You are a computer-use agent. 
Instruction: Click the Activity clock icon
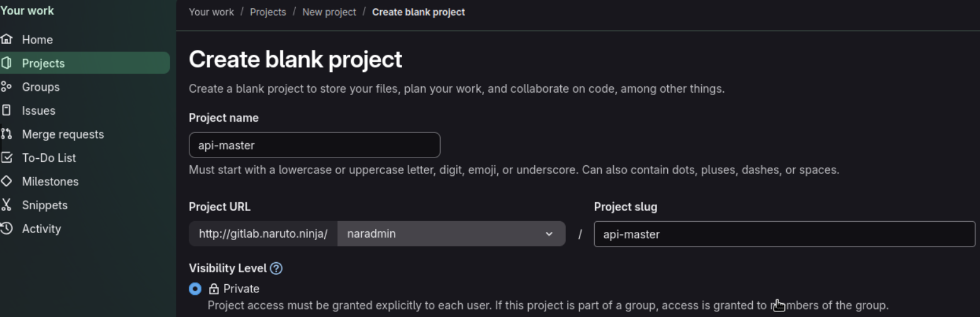point(6,229)
